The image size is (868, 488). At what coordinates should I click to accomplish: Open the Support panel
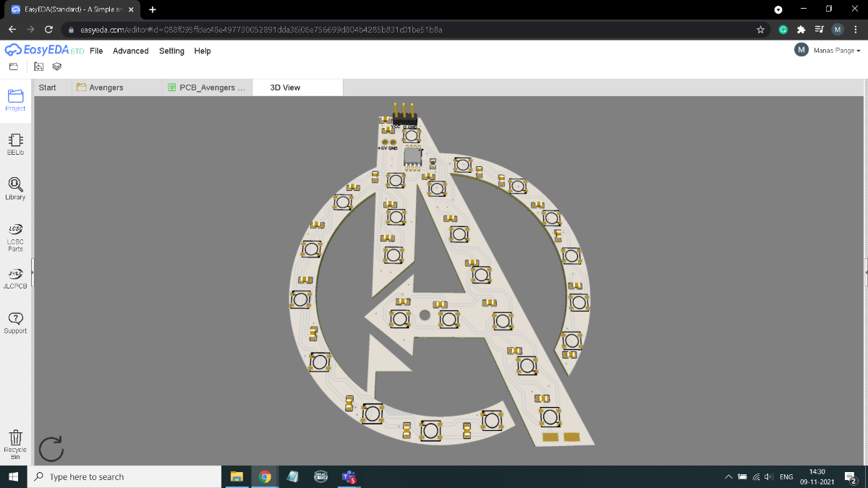15,322
